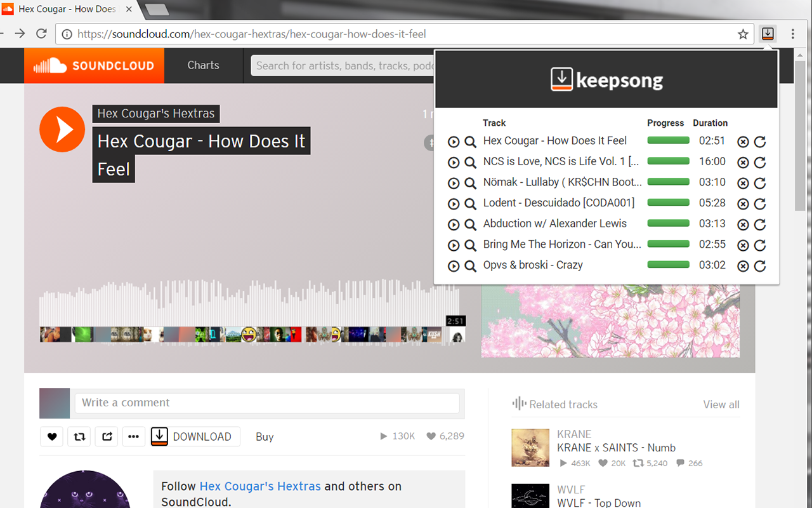Screen dimensions: 812x508
Task: Repost the track
Action: pos(79,437)
